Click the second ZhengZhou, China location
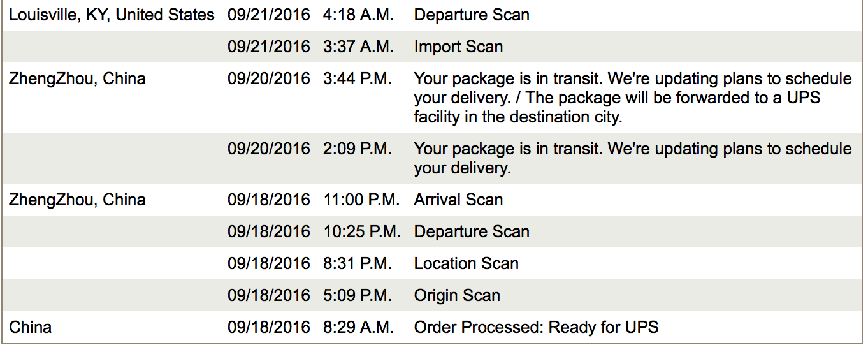This screenshot has width=868, height=352. [x=77, y=200]
